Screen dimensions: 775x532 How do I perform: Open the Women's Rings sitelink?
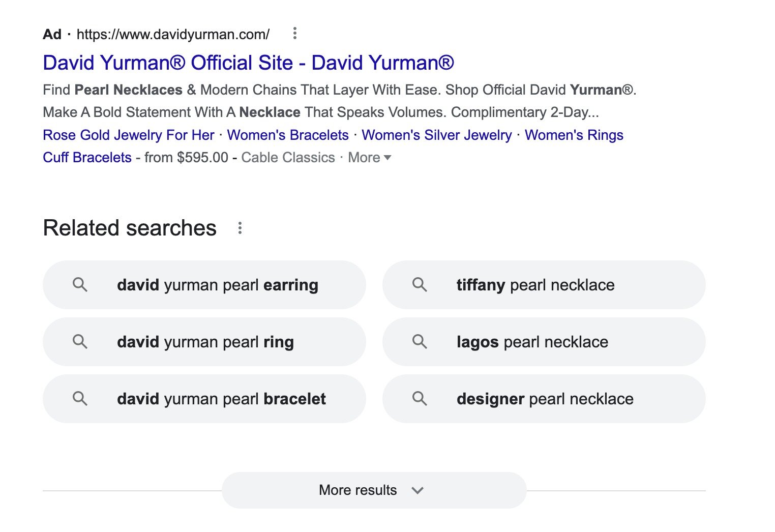point(574,135)
